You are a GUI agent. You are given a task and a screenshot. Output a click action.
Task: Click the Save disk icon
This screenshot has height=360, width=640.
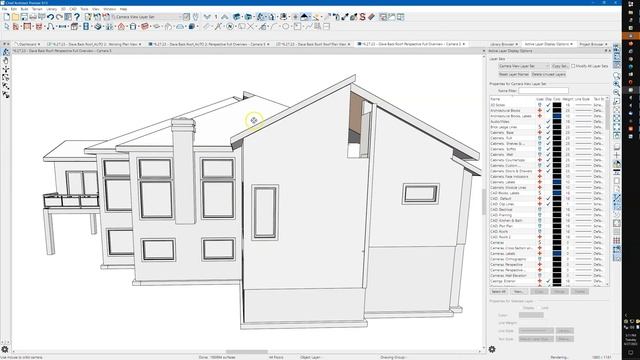[x=24, y=17]
